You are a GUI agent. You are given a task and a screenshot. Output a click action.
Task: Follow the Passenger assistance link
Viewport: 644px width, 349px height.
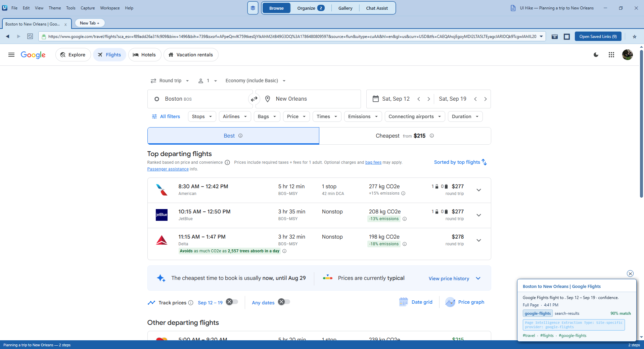tap(168, 169)
